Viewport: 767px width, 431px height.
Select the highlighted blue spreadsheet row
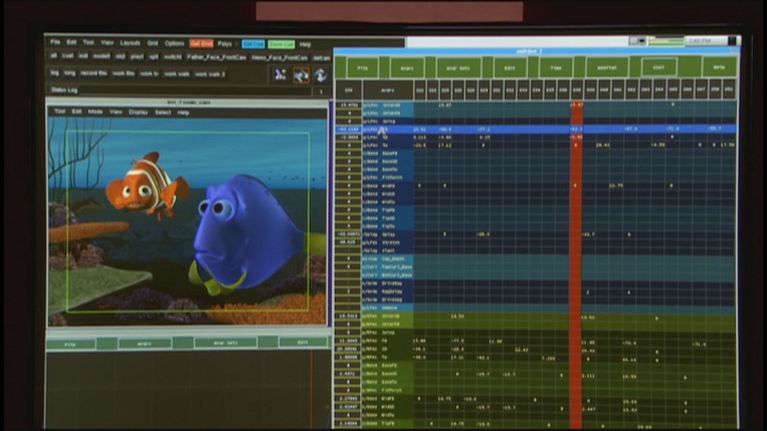tap(540, 129)
